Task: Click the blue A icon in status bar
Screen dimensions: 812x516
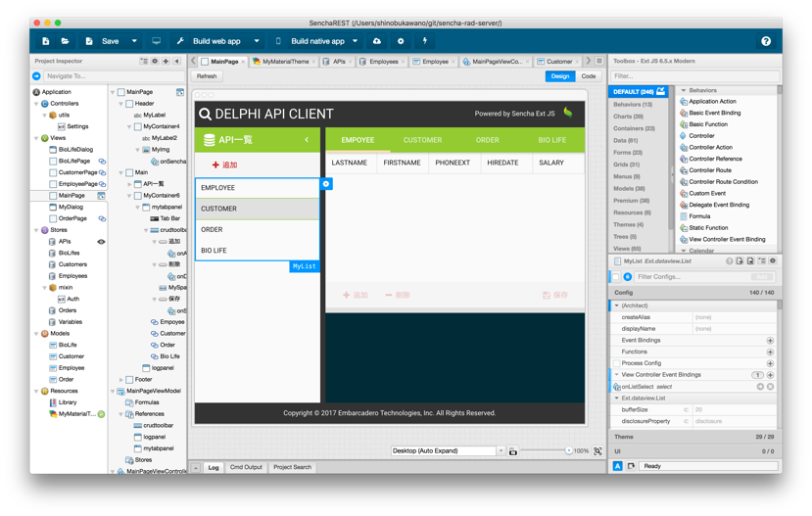Action: pyautogui.click(x=617, y=466)
